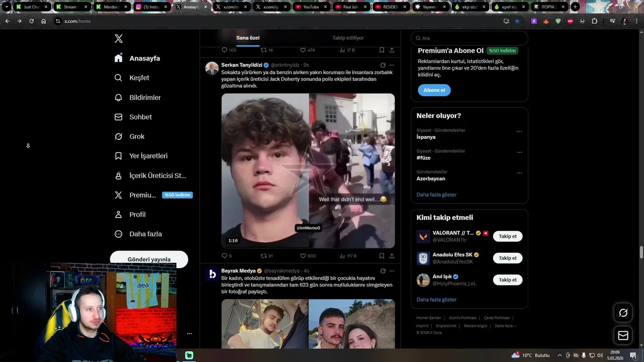Open floating Grok button at bottom right
Image resolution: width=644 pixels, height=362 pixels.
pos(623,313)
